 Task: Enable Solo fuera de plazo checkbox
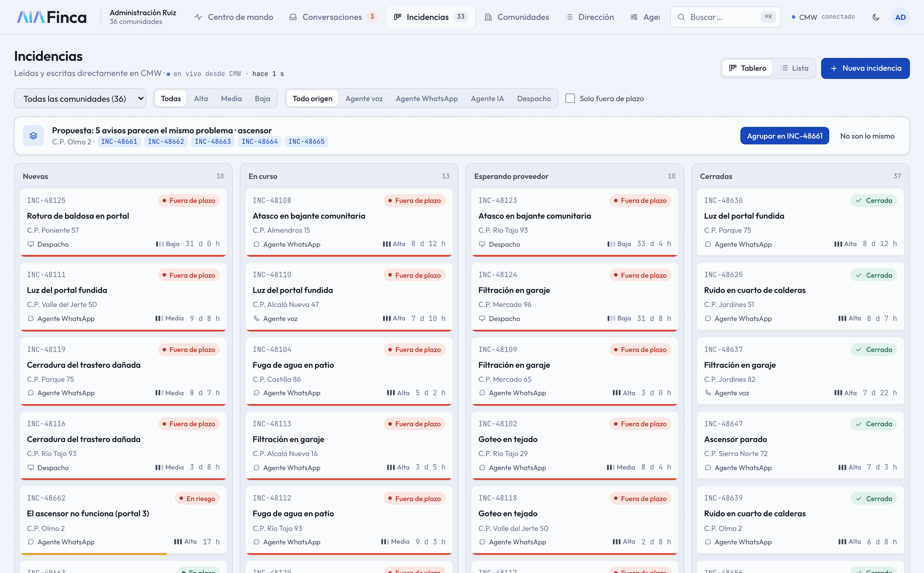(570, 98)
